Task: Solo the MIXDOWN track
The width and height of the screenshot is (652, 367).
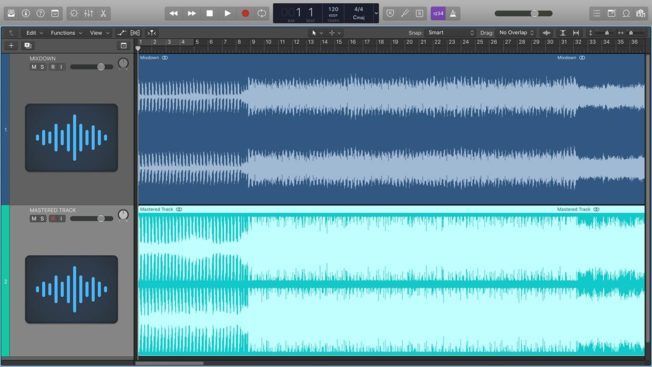Action: (42, 67)
